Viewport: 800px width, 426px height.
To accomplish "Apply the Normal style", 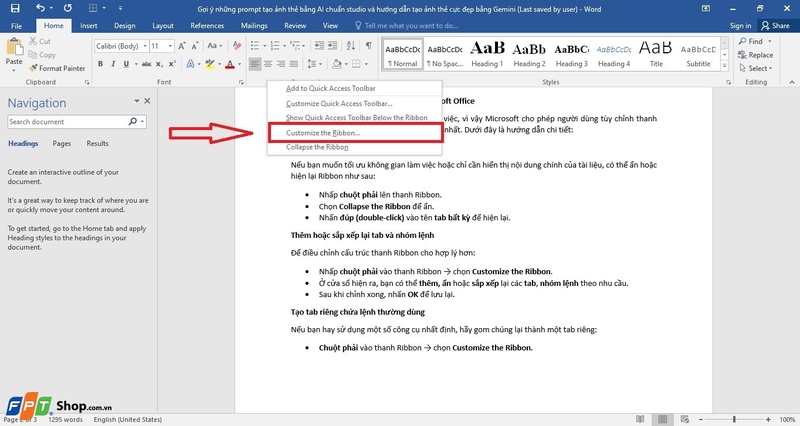I will (403, 54).
